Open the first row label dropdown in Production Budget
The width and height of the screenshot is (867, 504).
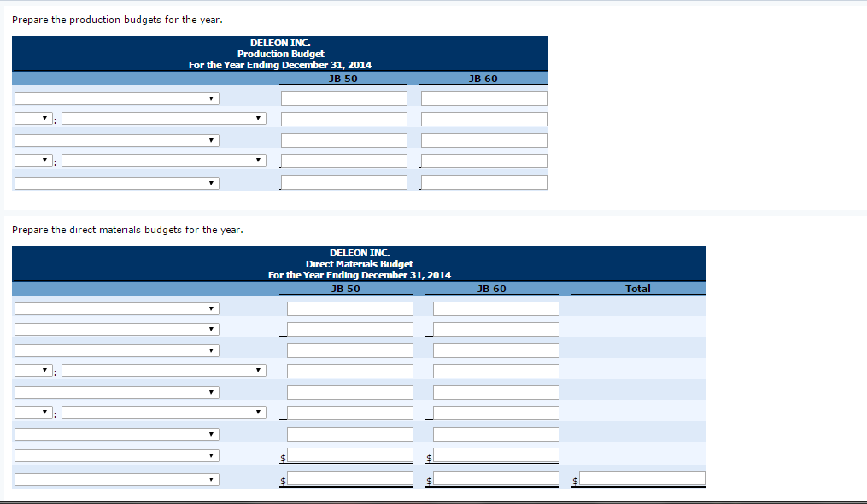116,98
